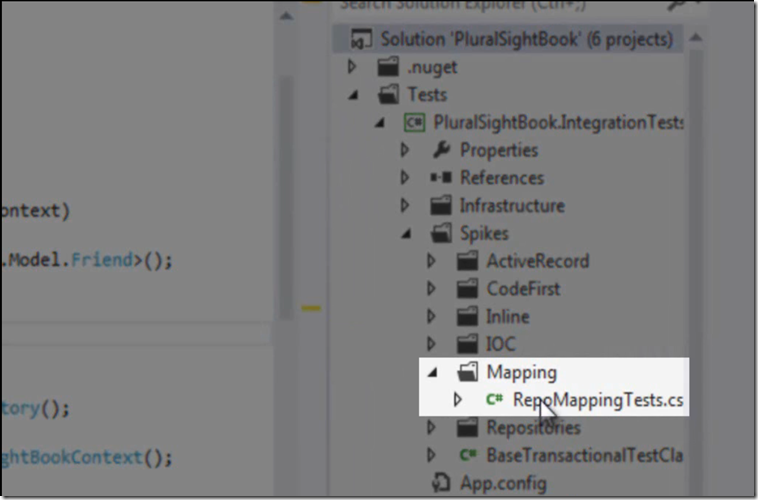Viewport: 758px width, 500px height.
Task: Select the Inline label
Action: pos(508,317)
